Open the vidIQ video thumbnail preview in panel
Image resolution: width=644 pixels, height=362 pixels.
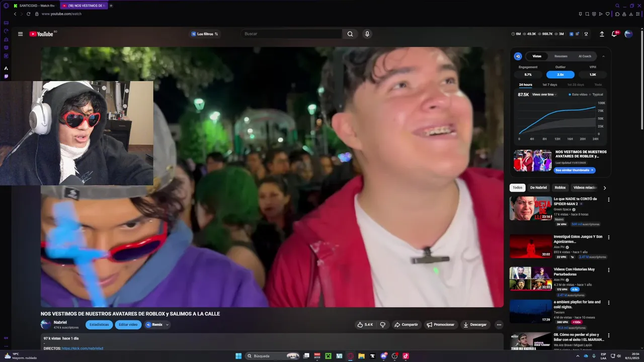[532, 160]
